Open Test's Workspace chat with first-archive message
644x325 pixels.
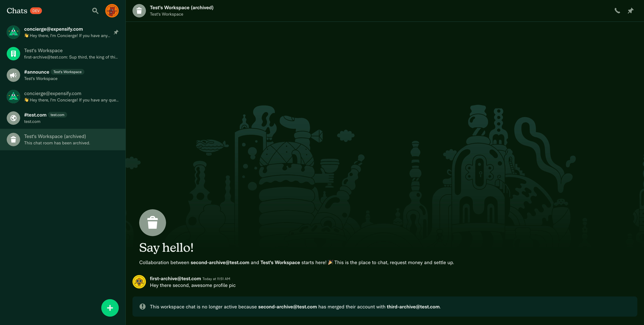tap(63, 54)
